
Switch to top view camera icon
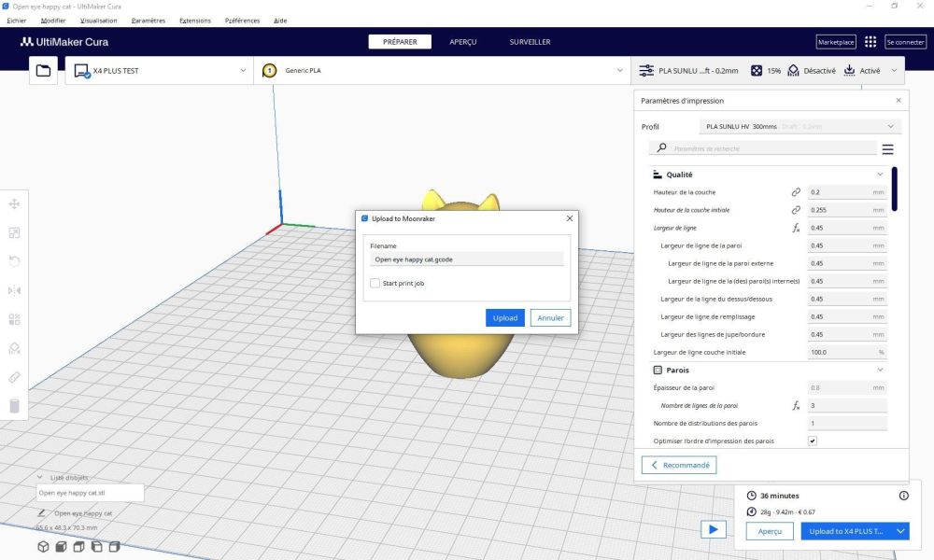pos(78,546)
